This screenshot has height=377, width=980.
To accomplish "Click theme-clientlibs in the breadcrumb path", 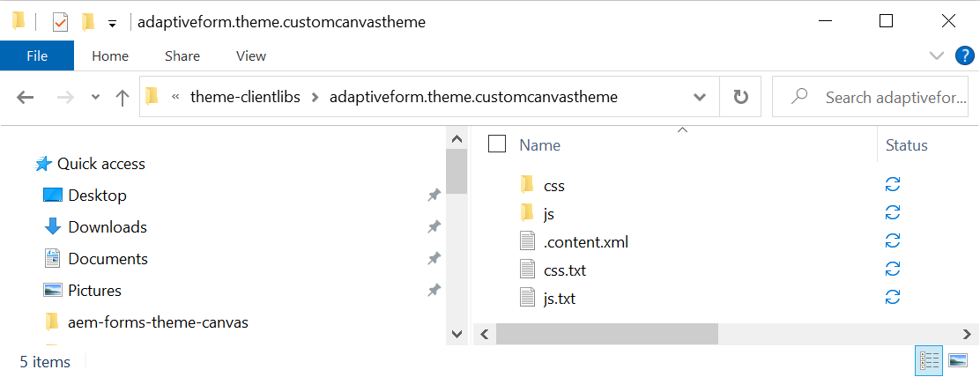I will (x=241, y=97).
